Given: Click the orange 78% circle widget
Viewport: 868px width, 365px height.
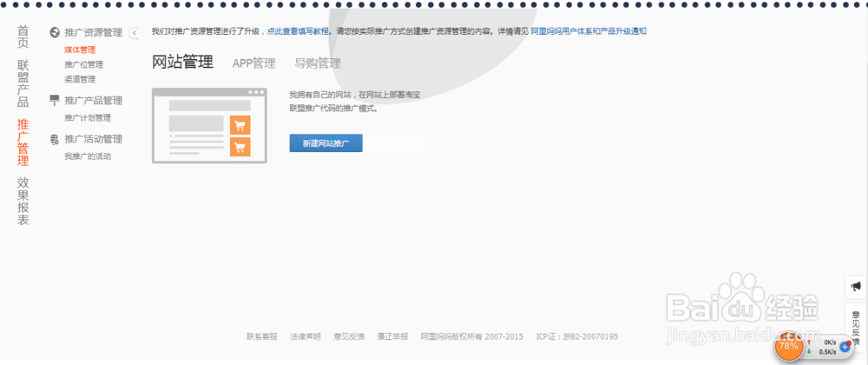Looking at the screenshot, I should click(x=788, y=346).
